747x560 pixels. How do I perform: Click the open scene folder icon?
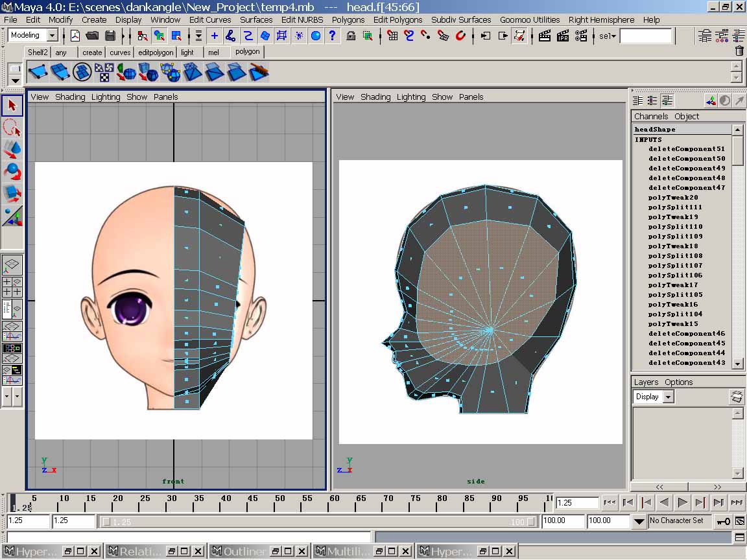pos(92,36)
